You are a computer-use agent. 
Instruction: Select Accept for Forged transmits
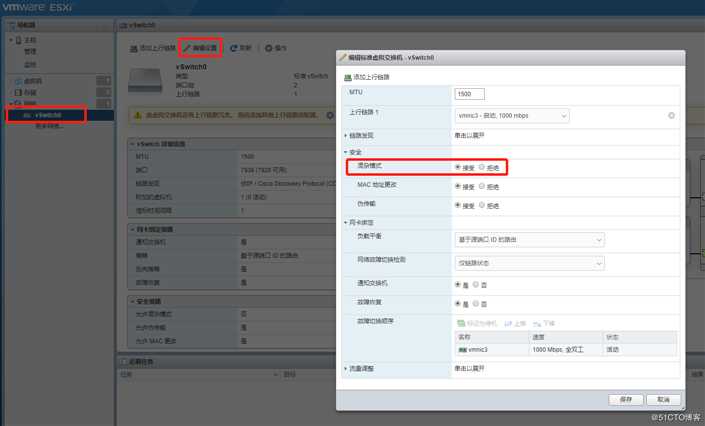[x=458, y=205]
